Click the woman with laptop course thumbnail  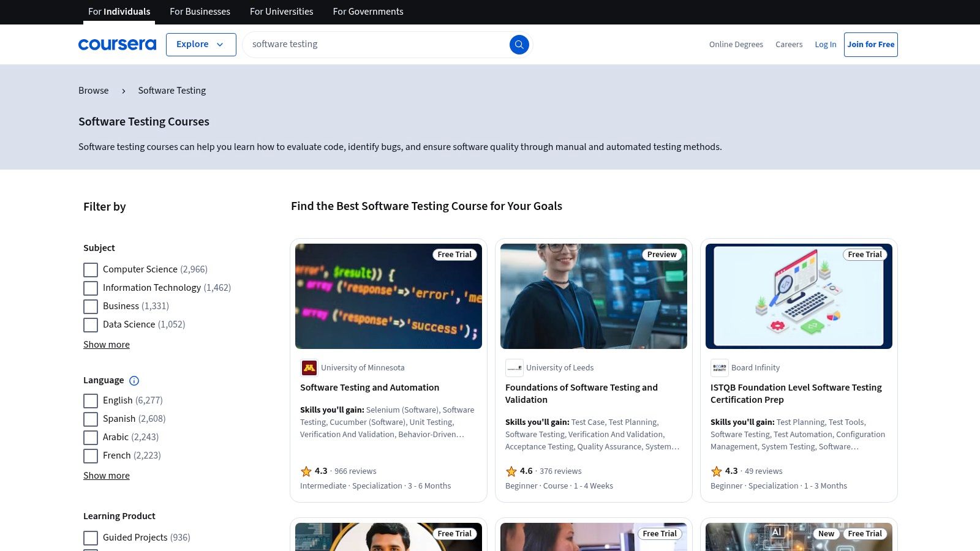(594, 296)
